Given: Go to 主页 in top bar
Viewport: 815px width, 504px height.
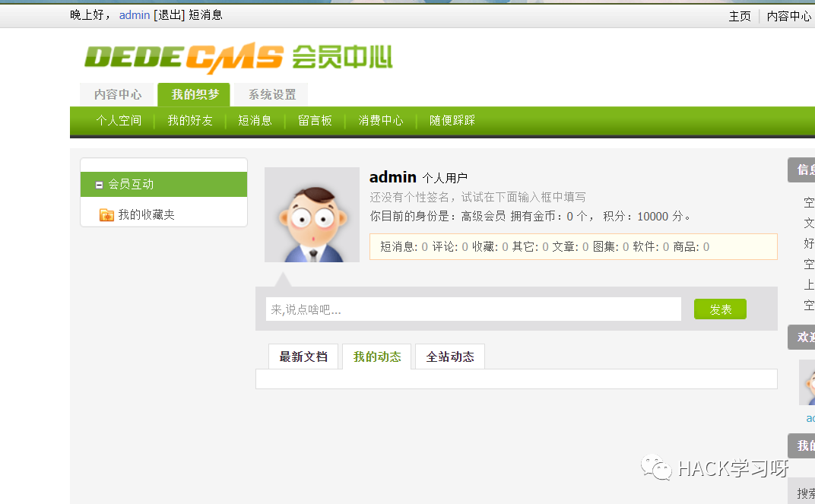Looking at the screenshot, I should 740,16.
